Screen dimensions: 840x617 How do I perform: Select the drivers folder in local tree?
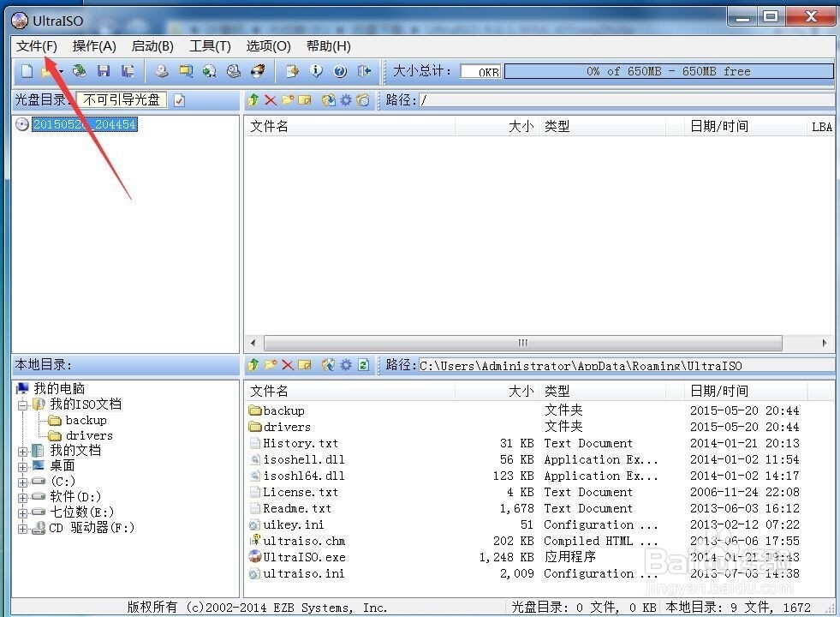(89, 436)
